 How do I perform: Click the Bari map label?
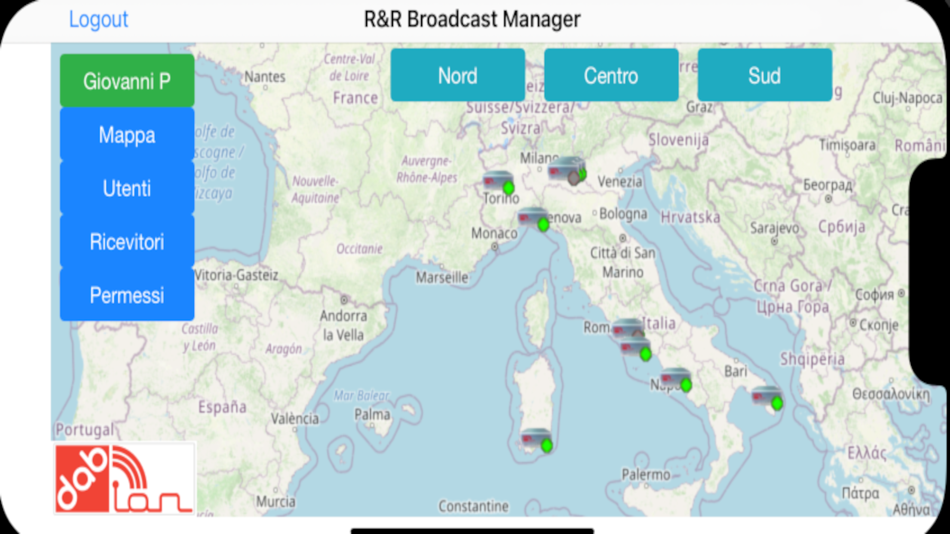tap(736, 371)
